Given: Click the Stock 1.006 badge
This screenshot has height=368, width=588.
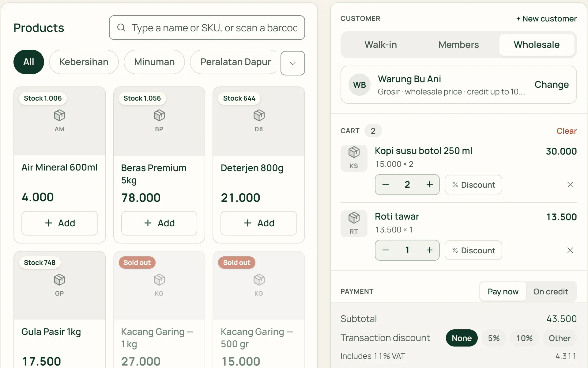Looking at the screenshot, I should click(43, 98).
